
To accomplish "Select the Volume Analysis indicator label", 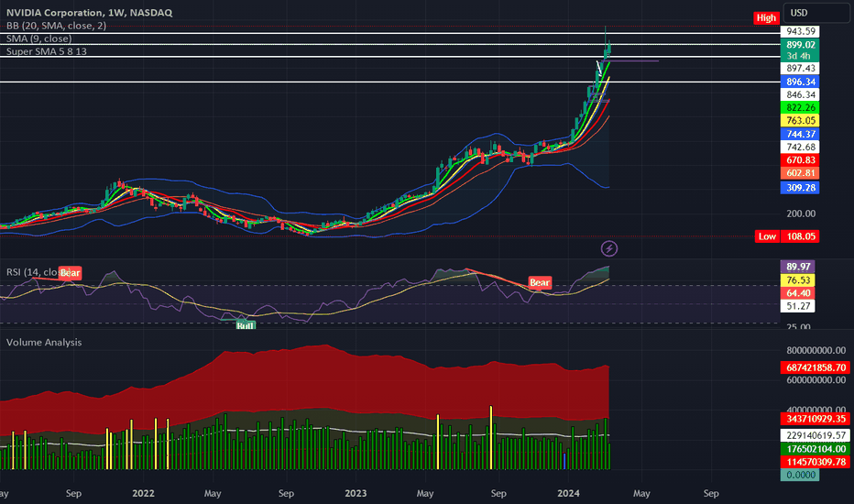I will tap(44, 342).
